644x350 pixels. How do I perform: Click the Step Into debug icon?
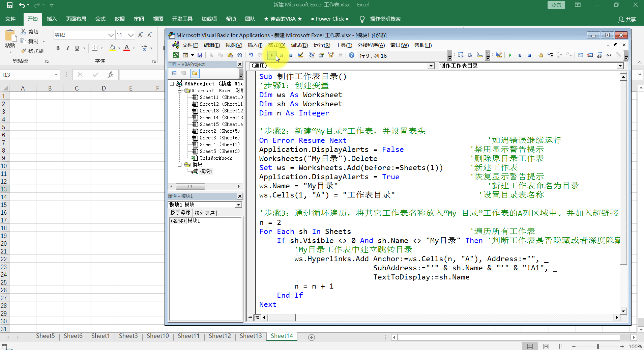550,55
